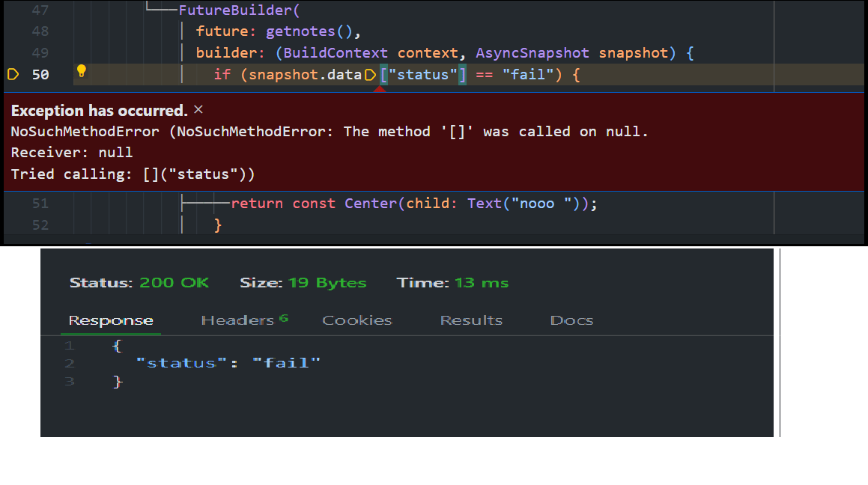Open the Cookies tab

click(357, 320)
